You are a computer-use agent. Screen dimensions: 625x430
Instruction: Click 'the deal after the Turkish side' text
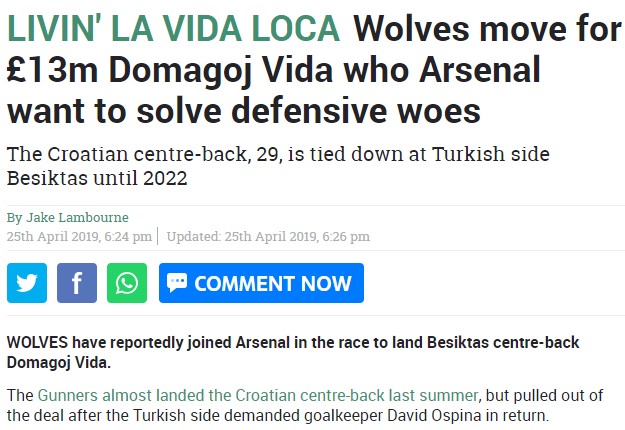115,415
